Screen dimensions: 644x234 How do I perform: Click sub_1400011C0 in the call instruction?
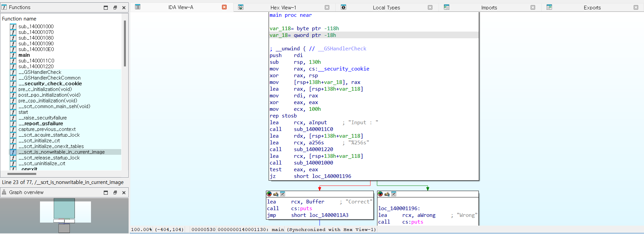(x=313, y=129)
